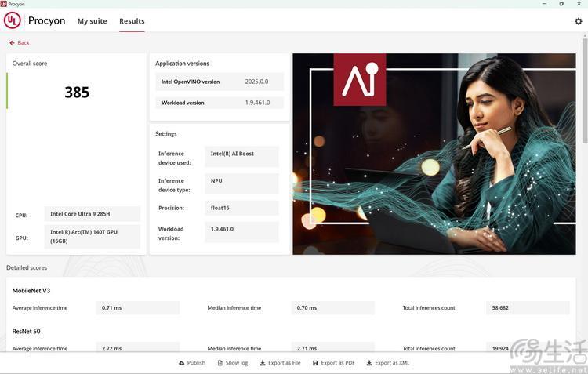Click the Publish button label
Screen dimensions: 588x374
[x=196, y=363]
